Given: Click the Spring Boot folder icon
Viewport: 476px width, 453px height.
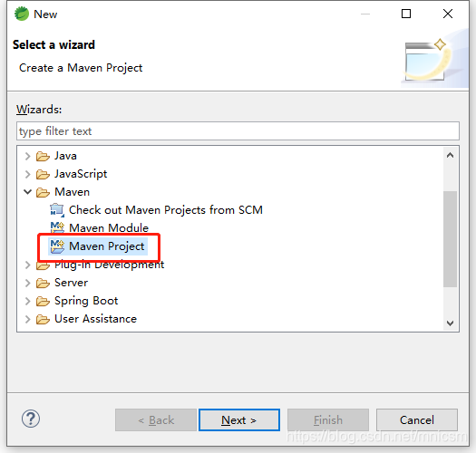Looking at the screenshot, I should tap(43, 302).
